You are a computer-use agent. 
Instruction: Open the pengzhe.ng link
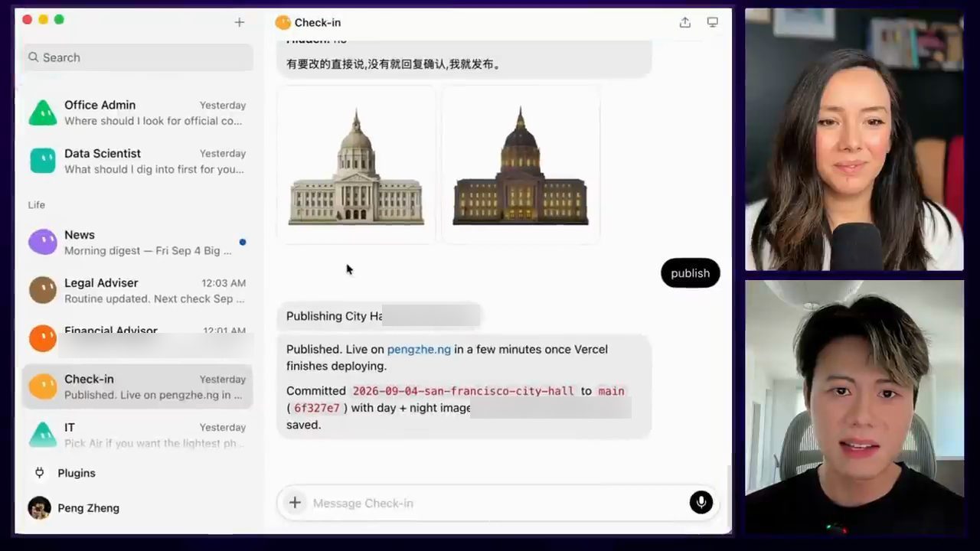(x=419, y=349)
